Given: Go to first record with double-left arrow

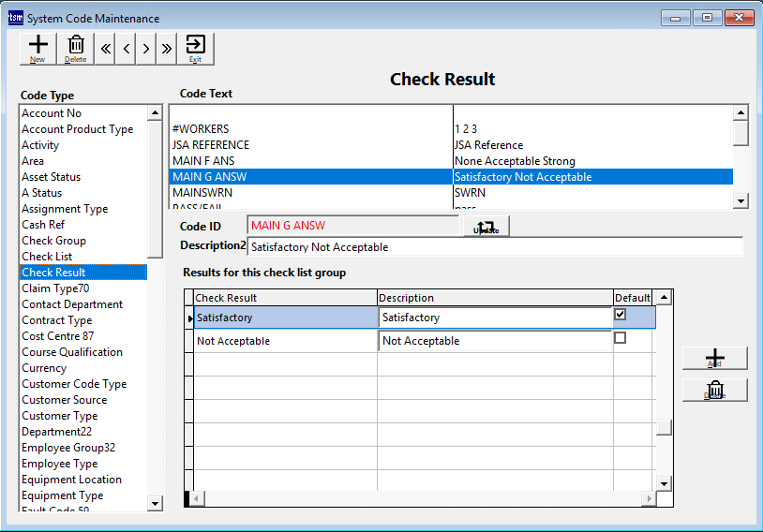Looking at the screenshot, I should coord(106,49).
